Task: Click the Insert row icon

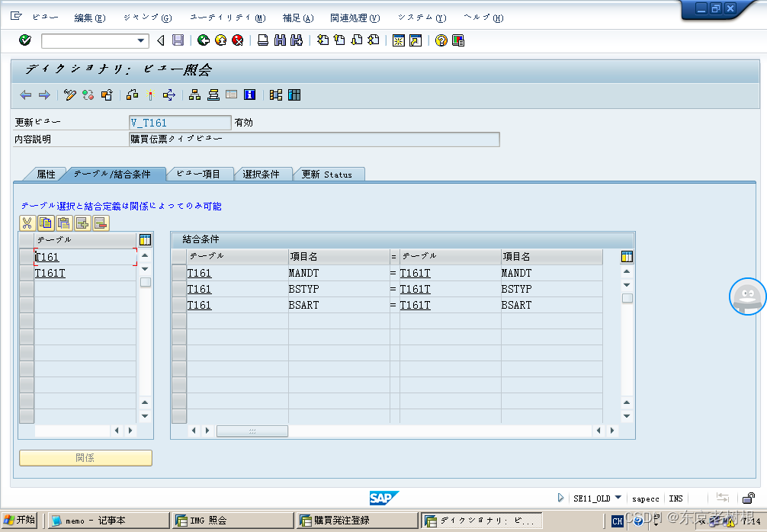Action: click(x=82, y=223)
